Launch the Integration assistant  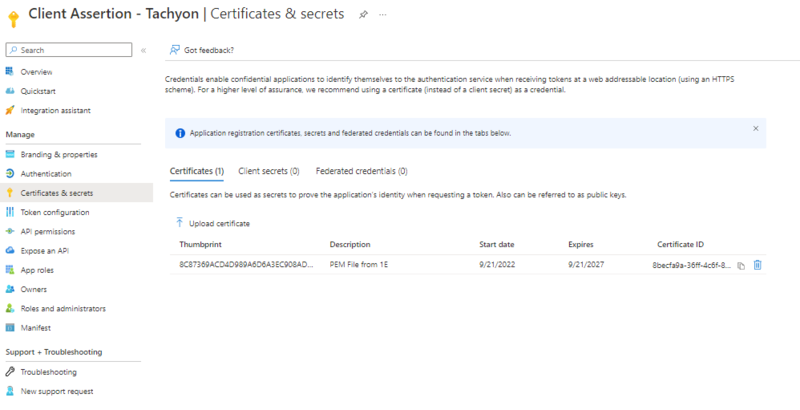[56, 110]
